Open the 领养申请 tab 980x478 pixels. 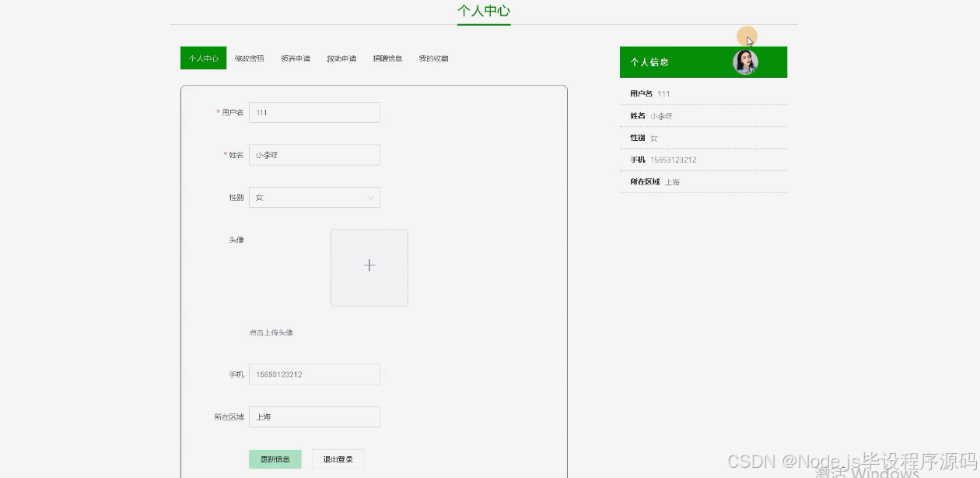point(296,58)
